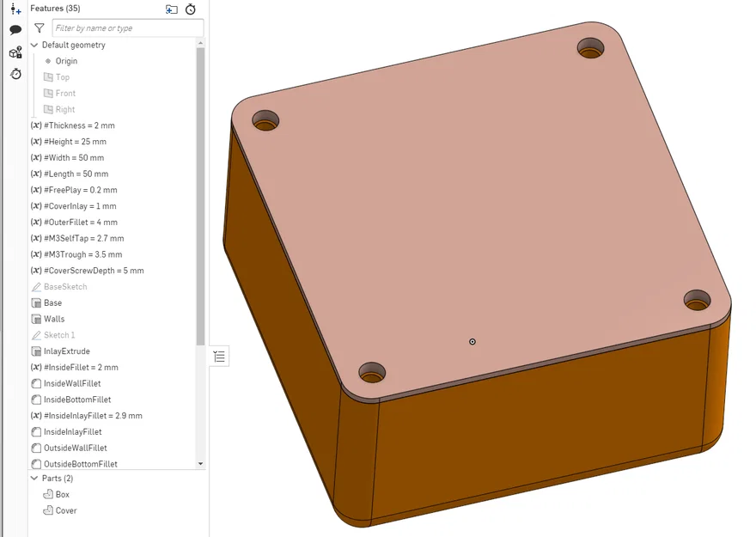Click the Features (35) header
This screenshot has width=756, height=537.
click(x=56, y=9)
